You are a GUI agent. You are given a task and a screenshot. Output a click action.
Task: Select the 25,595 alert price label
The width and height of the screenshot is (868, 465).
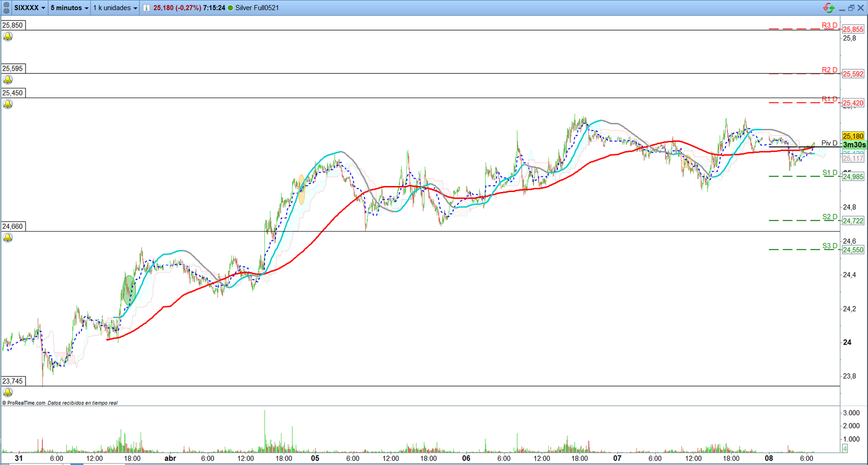point(13,68)
